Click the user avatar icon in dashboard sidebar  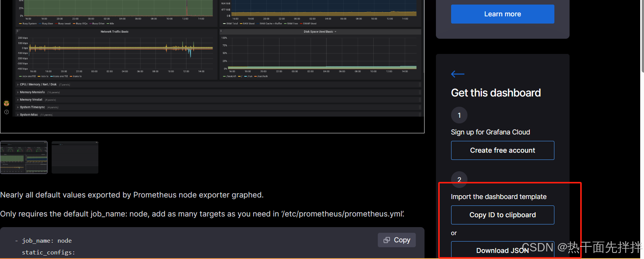tap(6, 103)
